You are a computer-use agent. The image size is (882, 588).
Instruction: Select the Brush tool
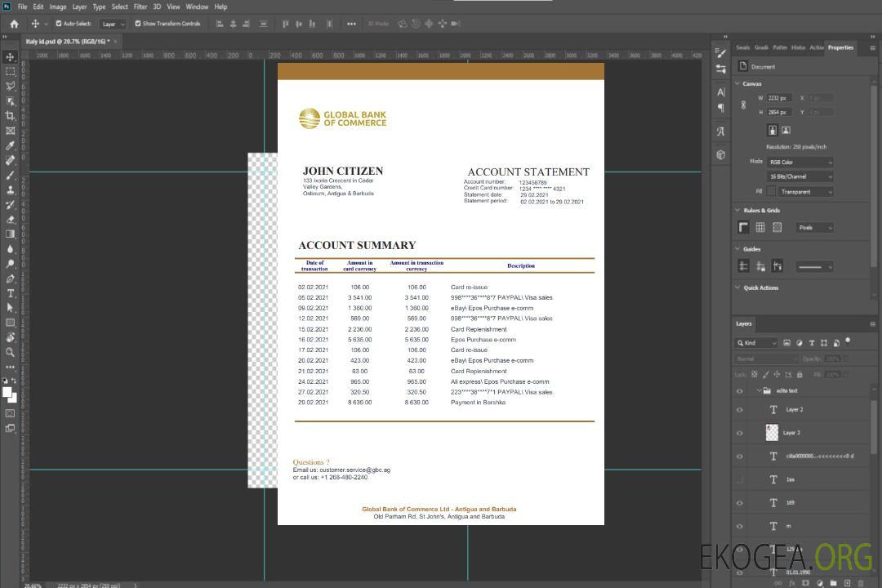pyautogui.click(x=10, y=175)
